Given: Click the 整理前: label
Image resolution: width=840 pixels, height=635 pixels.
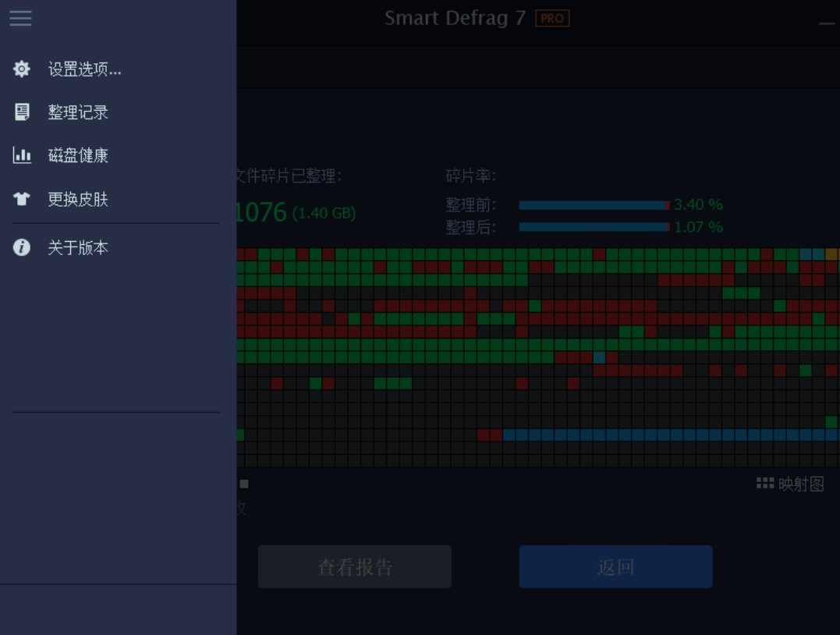Looking at the screenshot, I should [471, 204].
